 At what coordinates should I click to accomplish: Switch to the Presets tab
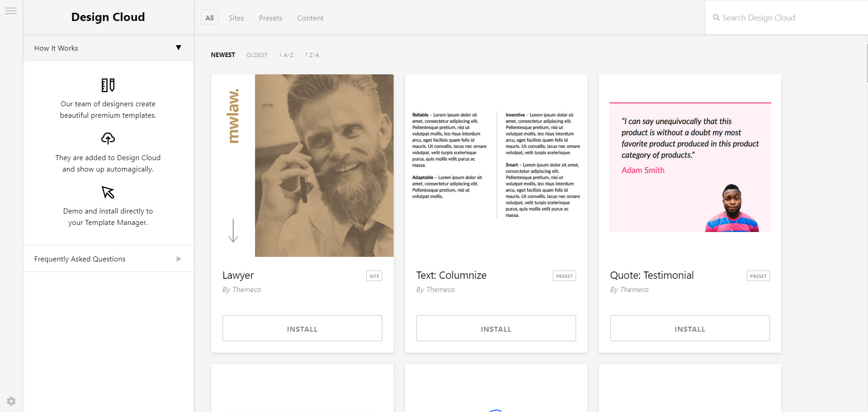(270, 18)
